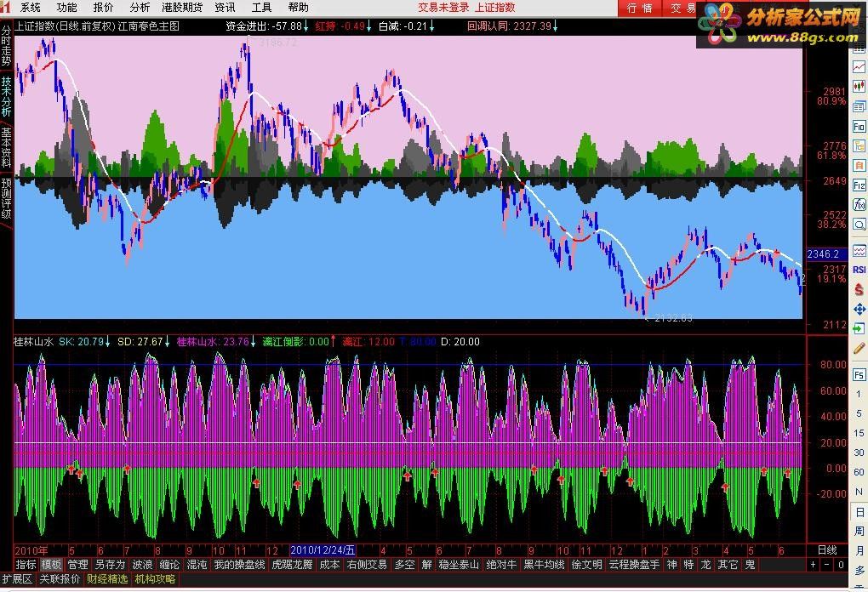Select the RSI indicator button
Viewport: 868px width, 592px height.
pos(859,270)
